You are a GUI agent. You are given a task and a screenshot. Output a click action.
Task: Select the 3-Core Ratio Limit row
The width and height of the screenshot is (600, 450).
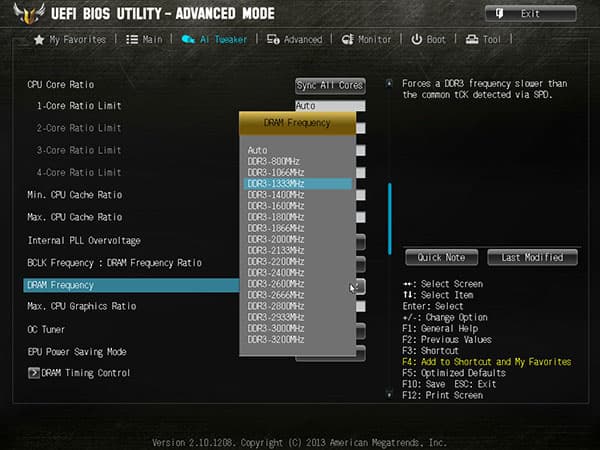[79, 150]
